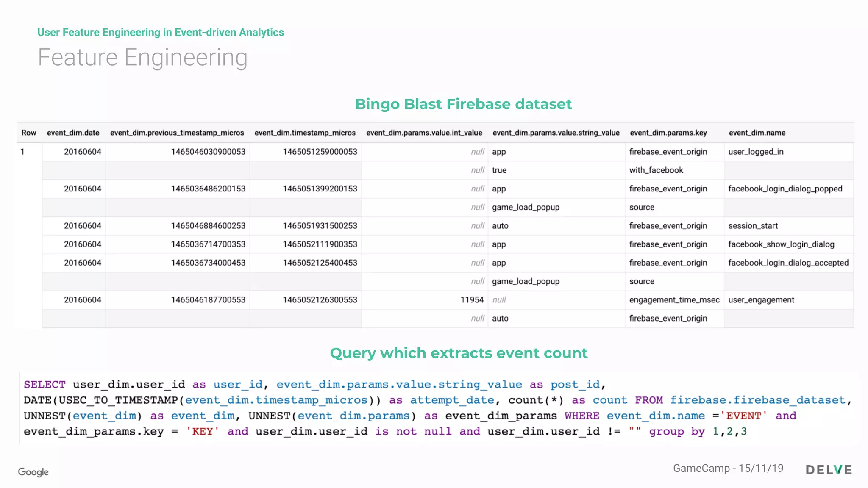Select timestamp 1465051259000053
This screenshot has width=868, height=488.
(320, 152)
